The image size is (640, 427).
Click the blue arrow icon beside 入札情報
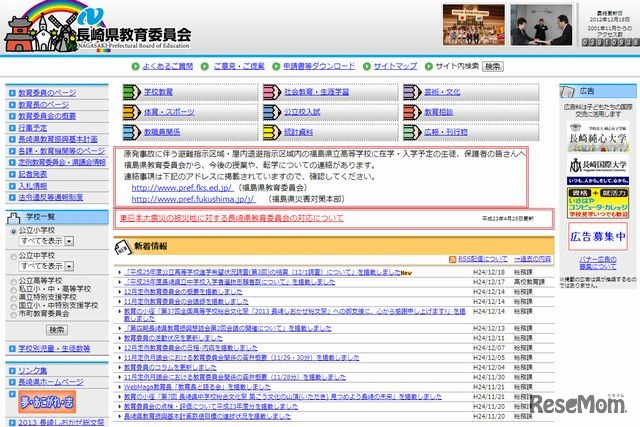tap(12, 186)
